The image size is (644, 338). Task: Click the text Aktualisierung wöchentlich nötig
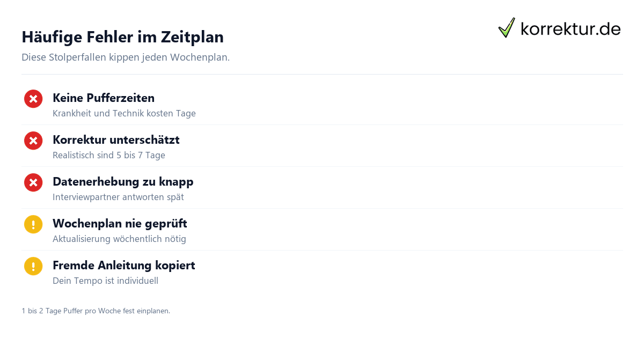pos(119,239)
